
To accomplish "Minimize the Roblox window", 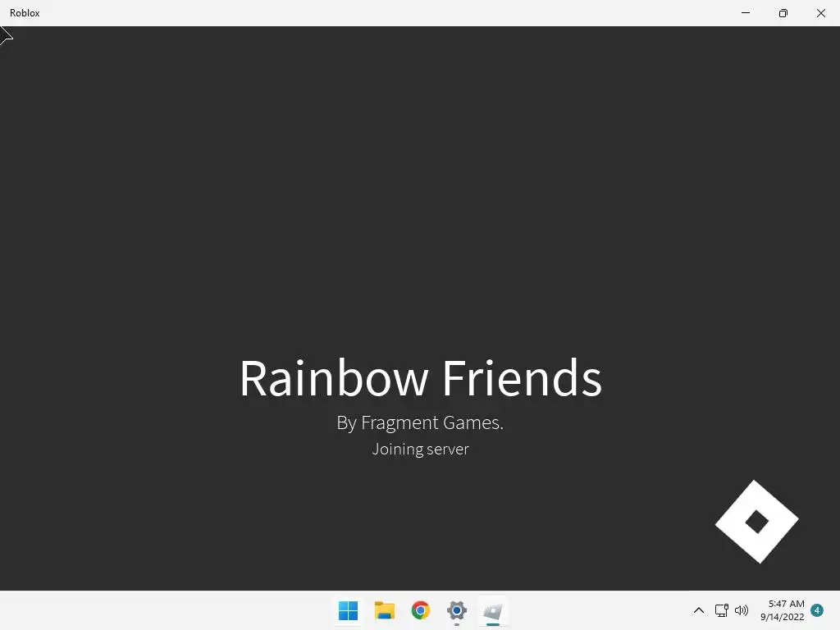I will 745,13.
